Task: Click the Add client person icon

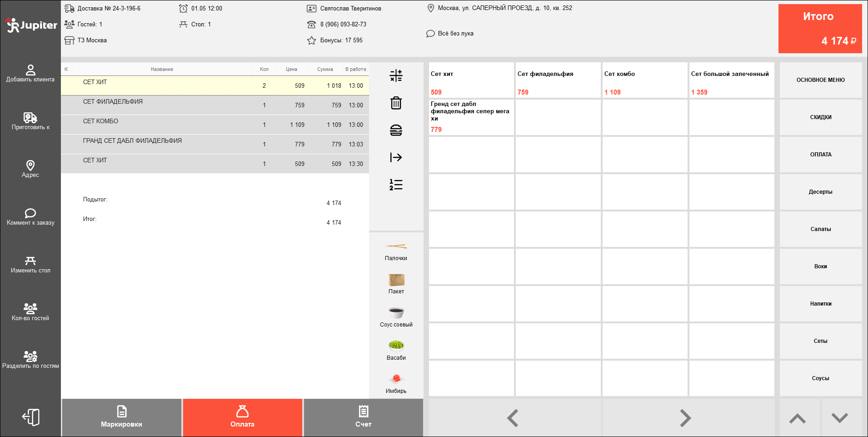Action: click(x=30, y=70)
